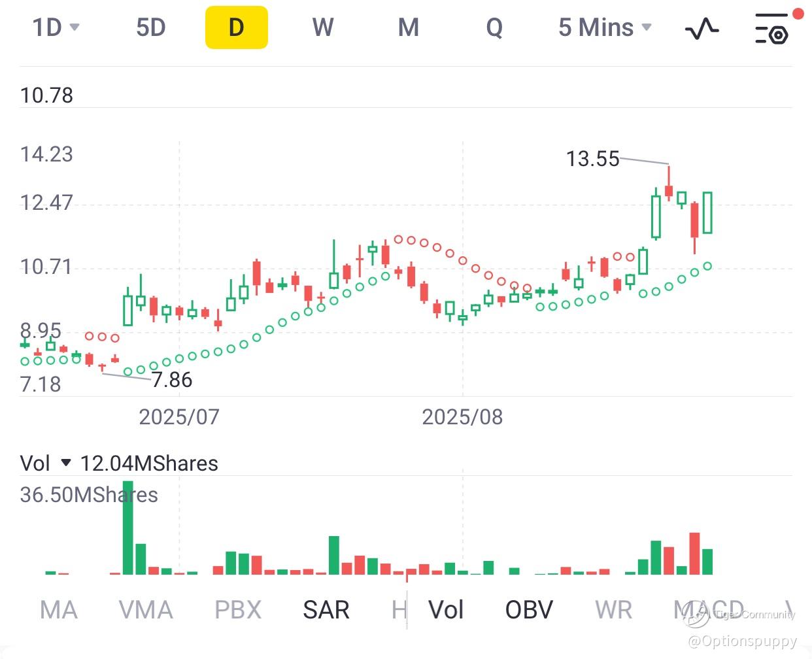This screenshot has height=659, width=812.
Task: Click the 13.55 high price label
Action: (592, 159)
